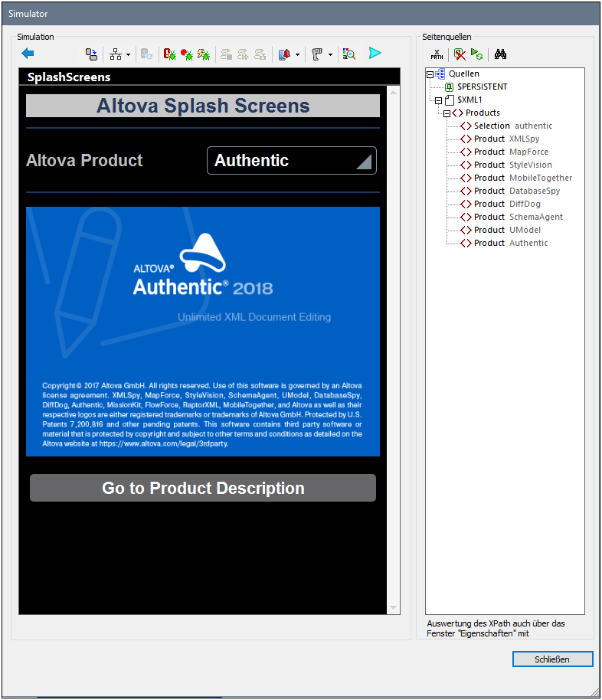
Task: Open the XPath evaluator icon
Action: point(437,54)
